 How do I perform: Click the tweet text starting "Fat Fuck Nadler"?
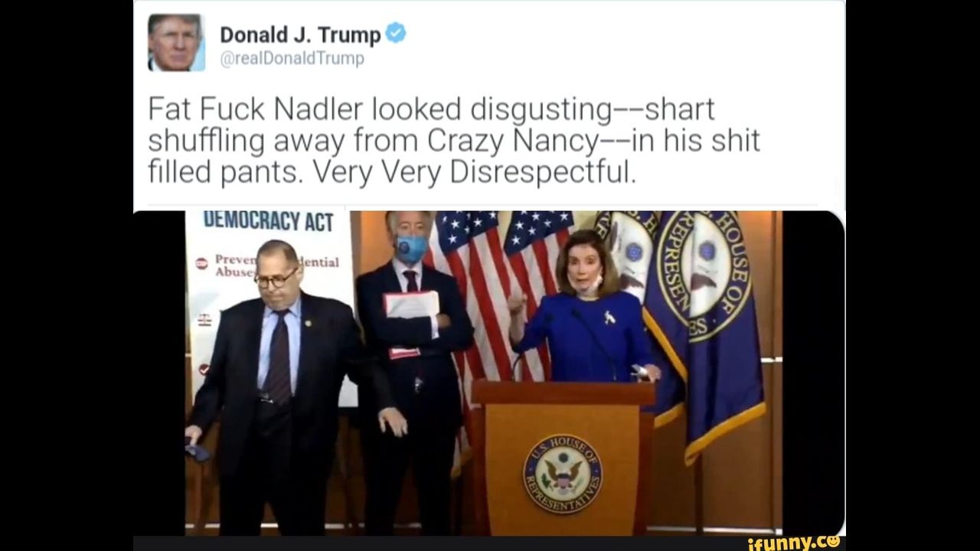click(x=453, y=141)
